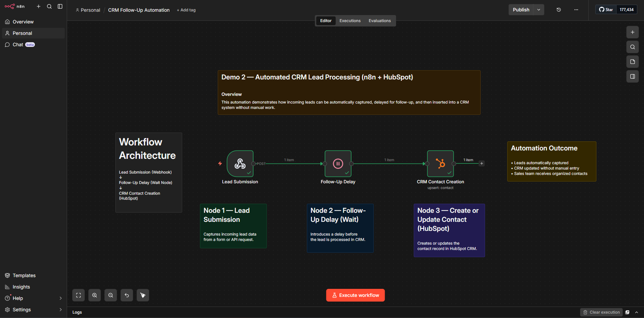644x318 pixels.
Task: Open workflow version history
Action: pos(559,10)
